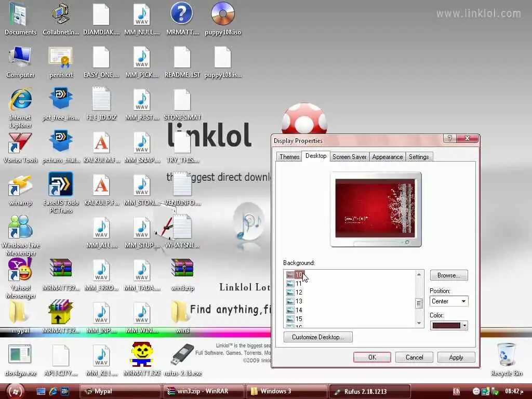The image size is (532, 399).
Task: Select the dos4gw.exe desktop icon
Action: coord(20,361)
